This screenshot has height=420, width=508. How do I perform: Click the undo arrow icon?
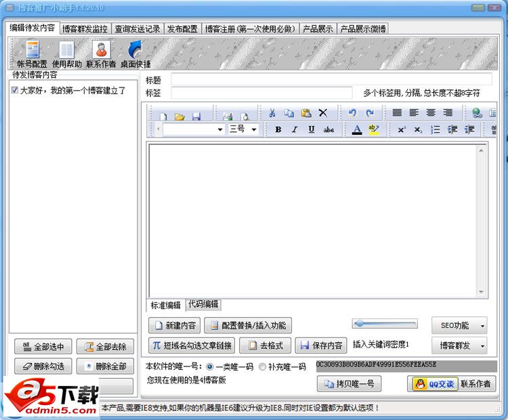[352, 112]
